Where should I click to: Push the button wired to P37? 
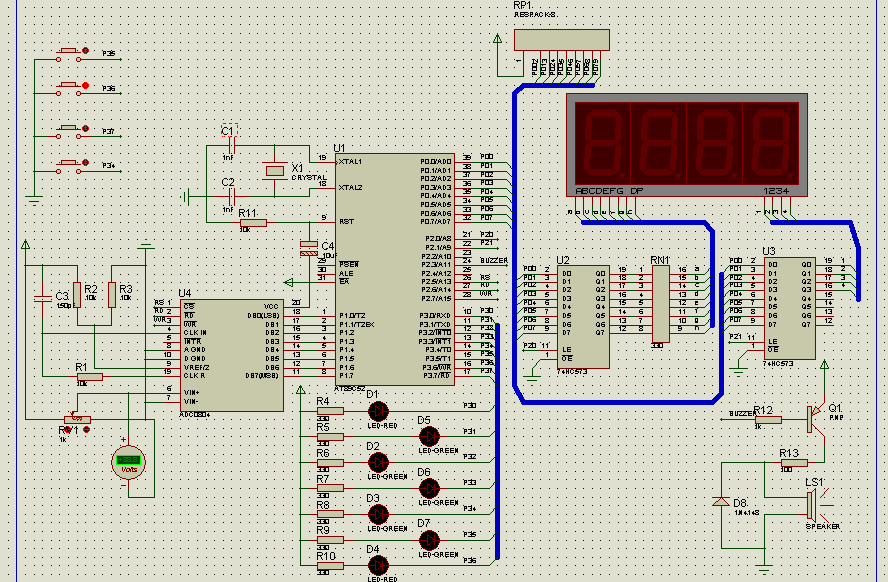point(70,129)
